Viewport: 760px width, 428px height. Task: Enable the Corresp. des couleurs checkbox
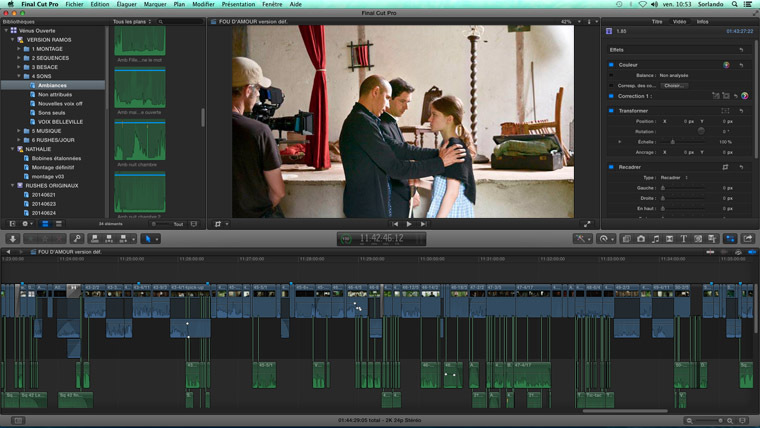point(611,86)
